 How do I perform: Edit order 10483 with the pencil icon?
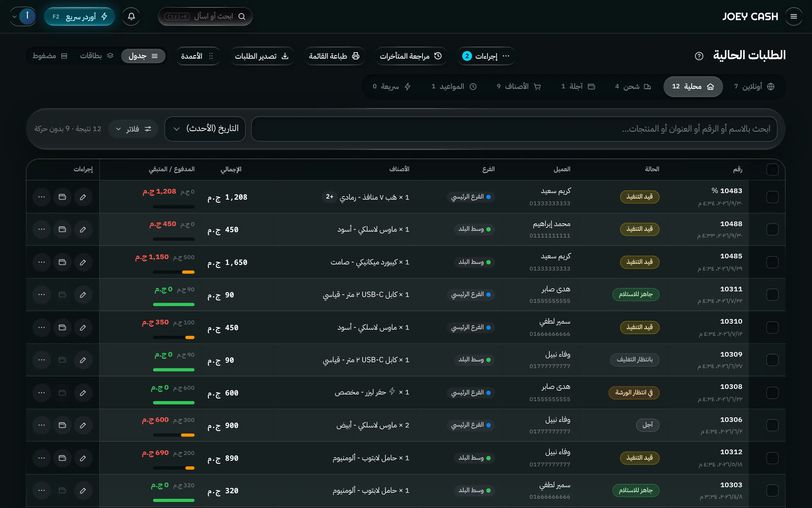(83, 197)
